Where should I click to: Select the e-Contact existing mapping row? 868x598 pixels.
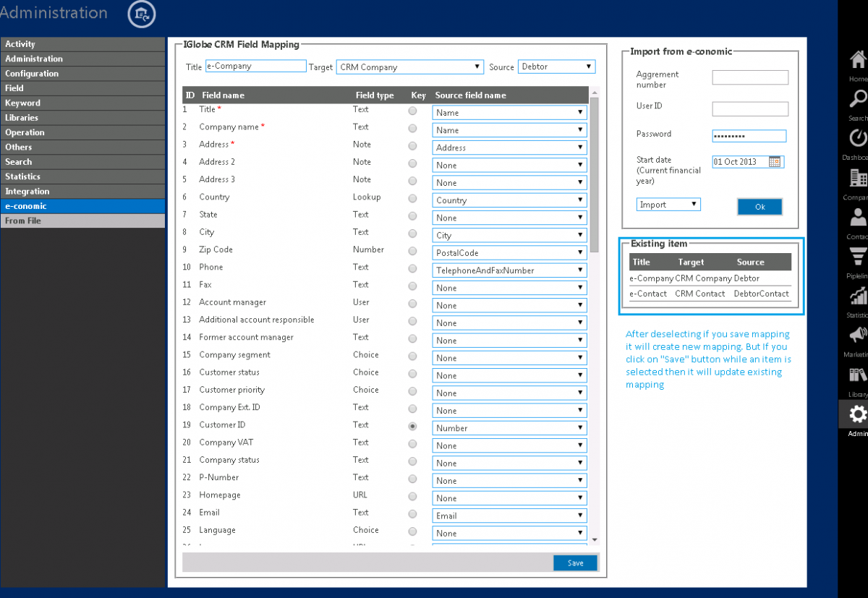click(x=710, y=294)
